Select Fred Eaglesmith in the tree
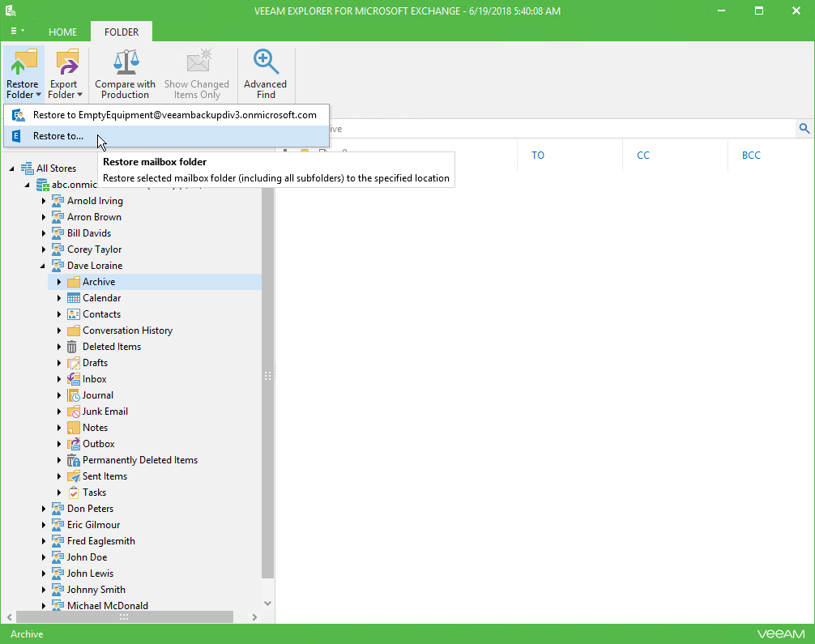Screen dimensions: 815x644 (x=100, y=541)
